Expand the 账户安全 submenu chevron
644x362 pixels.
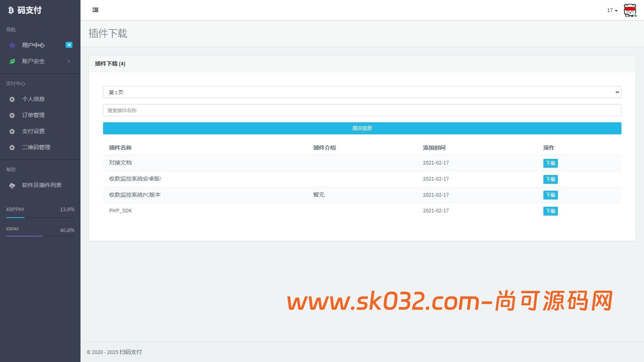(x=69, y=62)
